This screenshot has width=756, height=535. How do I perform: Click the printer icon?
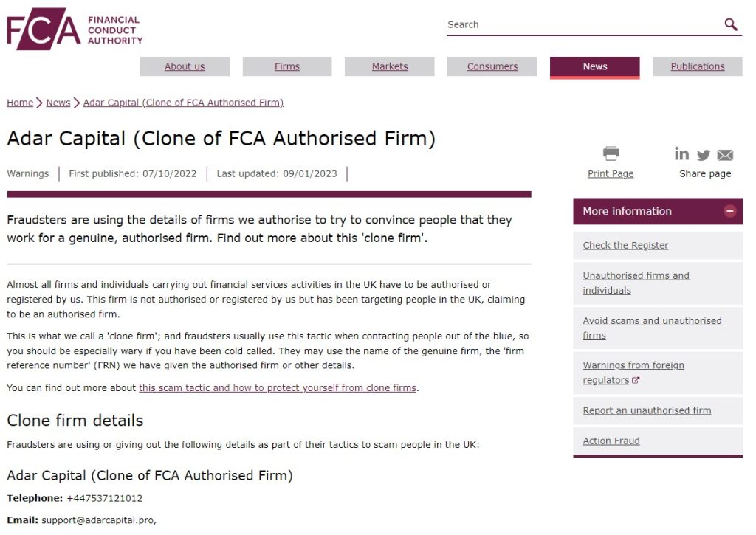611,153
